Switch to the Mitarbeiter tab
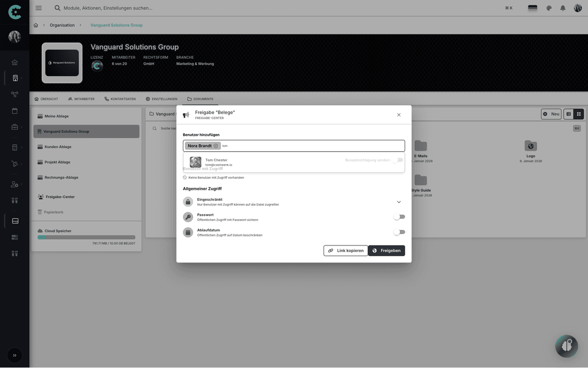This screenshot has height=368, width=588. (x=81, y=98)
